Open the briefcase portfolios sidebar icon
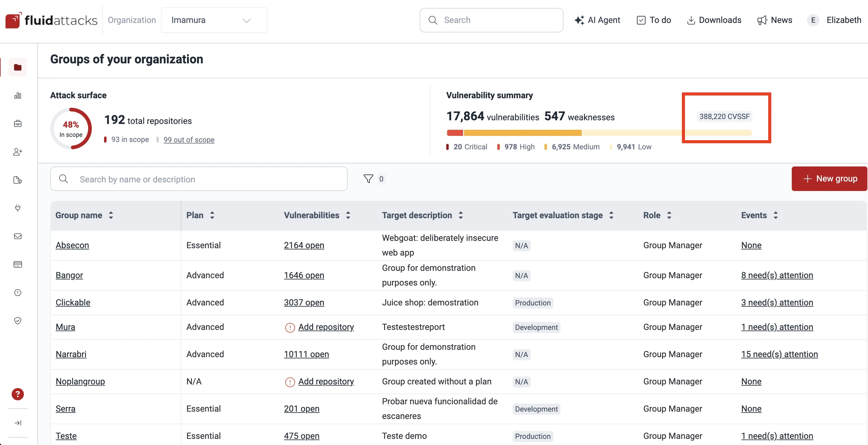 coord(18,124)
